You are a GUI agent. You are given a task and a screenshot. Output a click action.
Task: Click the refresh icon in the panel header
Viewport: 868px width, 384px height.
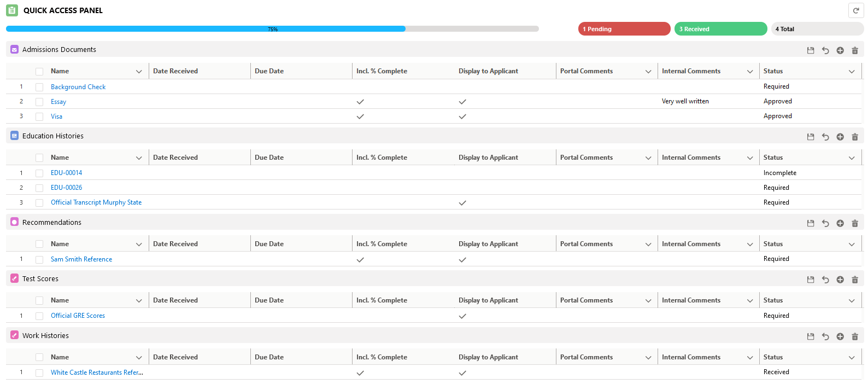click(x=855, y=10)
